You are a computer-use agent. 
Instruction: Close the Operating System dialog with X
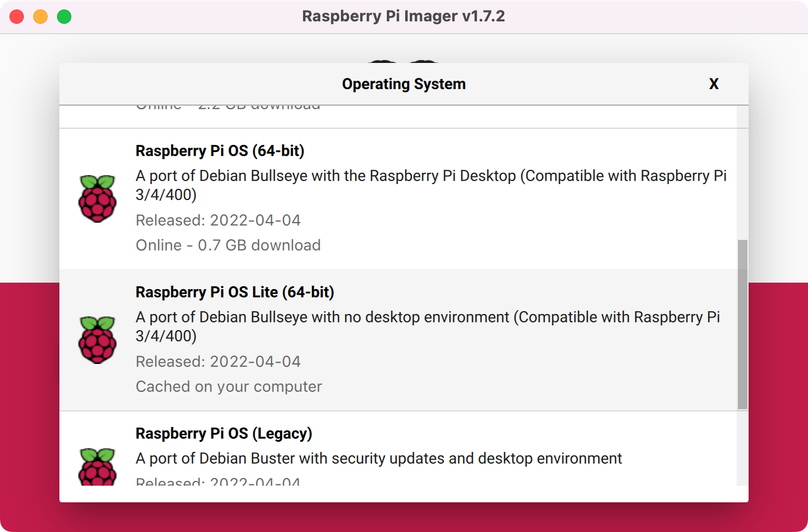coord(714,84)
